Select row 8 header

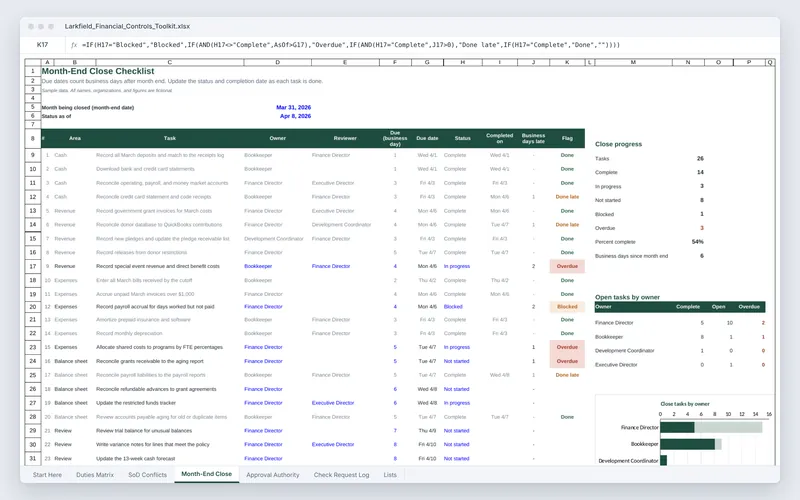pos(33,138)
